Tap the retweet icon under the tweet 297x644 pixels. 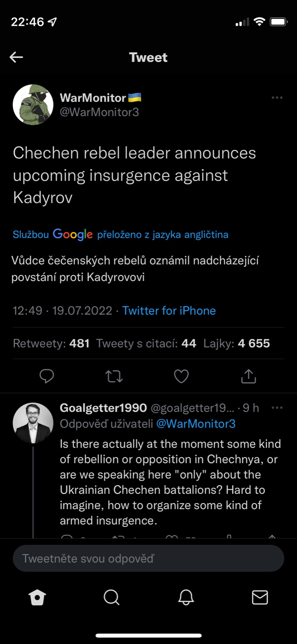click(114, 376)
